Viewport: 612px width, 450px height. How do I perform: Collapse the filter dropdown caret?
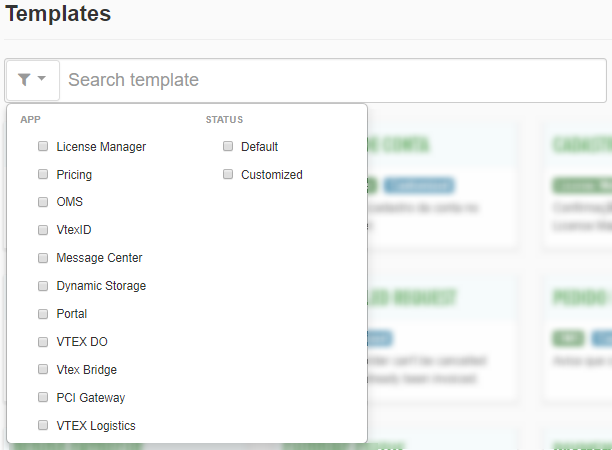coord(42,78)
